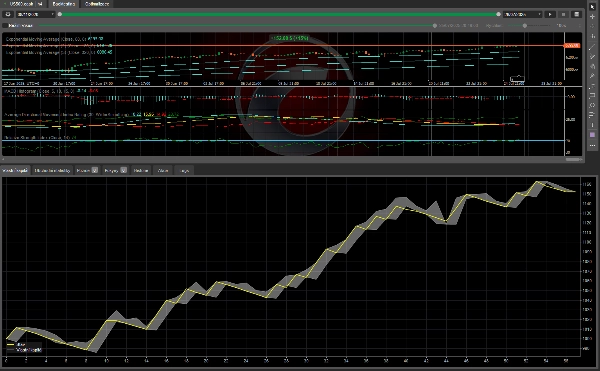
Task: Open the backtest start date dropdown
Action: click(x=36, y=15)
